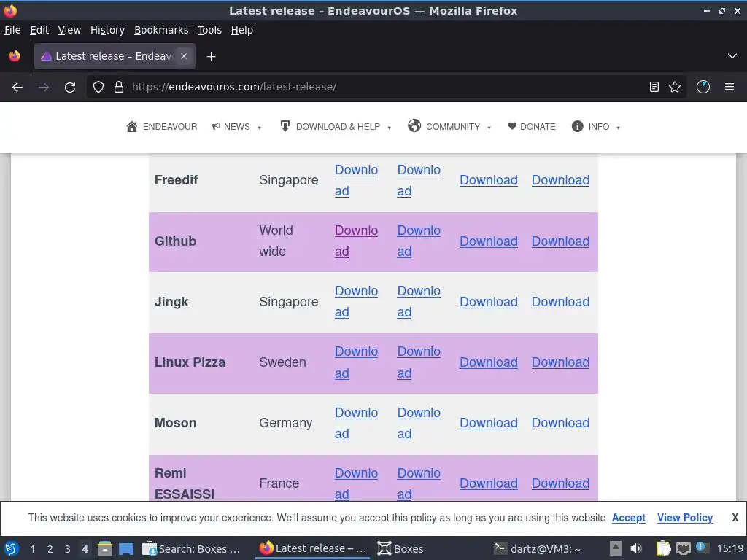Image resolution: width=747 pixels, height=560 pixels.
Task: Select the Freedif mirror name
Action: click(176, 180)
